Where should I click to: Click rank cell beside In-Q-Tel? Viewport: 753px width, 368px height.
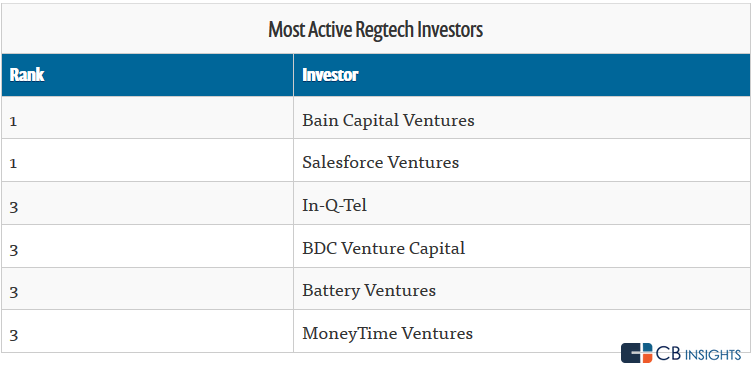(147, 203)
